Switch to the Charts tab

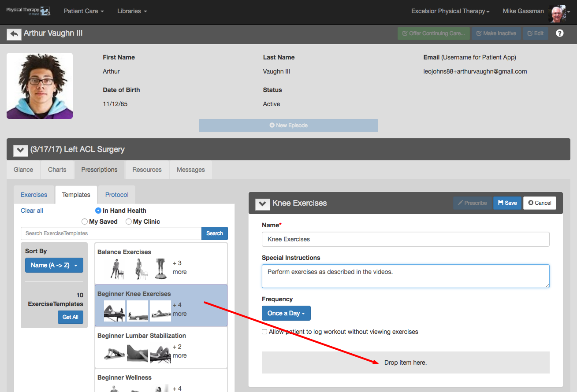click(57, 170)
